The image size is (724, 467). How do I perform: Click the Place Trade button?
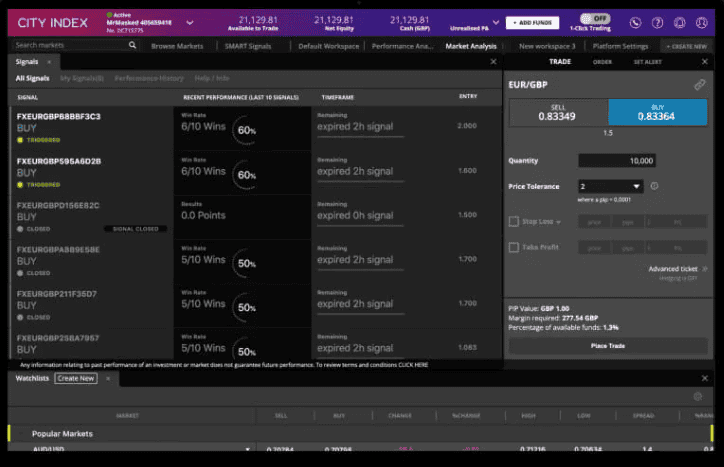[608, 346]
